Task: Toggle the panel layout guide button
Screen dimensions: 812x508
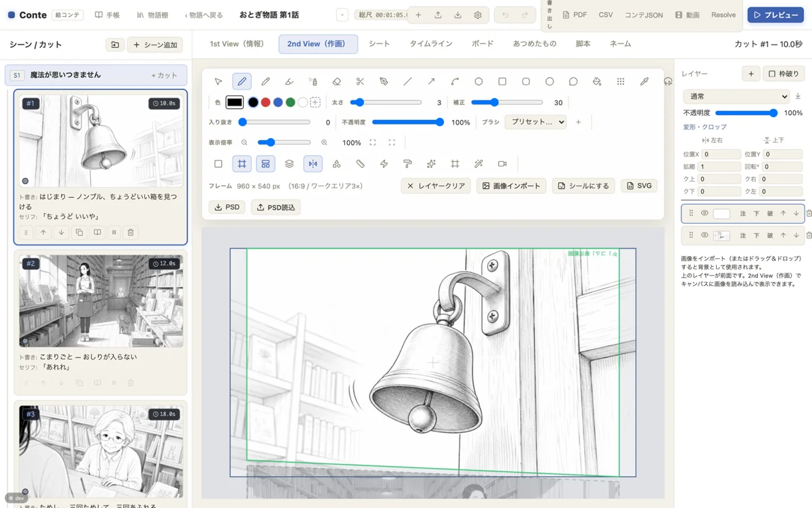Action: pyautogui.click(x=265, y=164)
